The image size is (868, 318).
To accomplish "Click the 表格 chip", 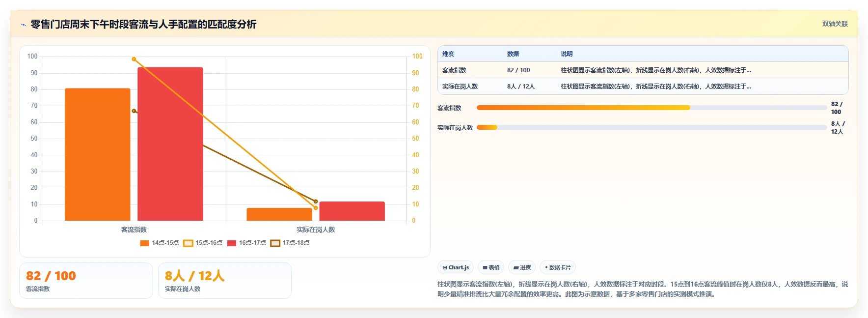I will point(491,267).
